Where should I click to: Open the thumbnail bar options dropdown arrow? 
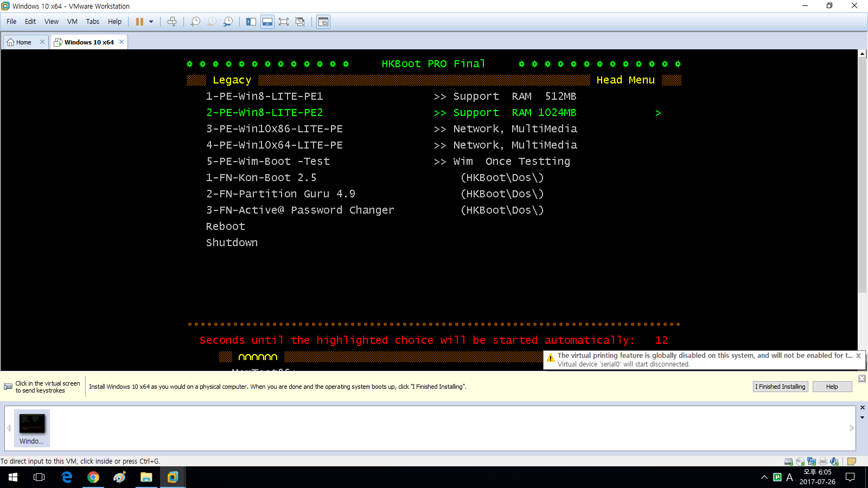pos(863,418)
